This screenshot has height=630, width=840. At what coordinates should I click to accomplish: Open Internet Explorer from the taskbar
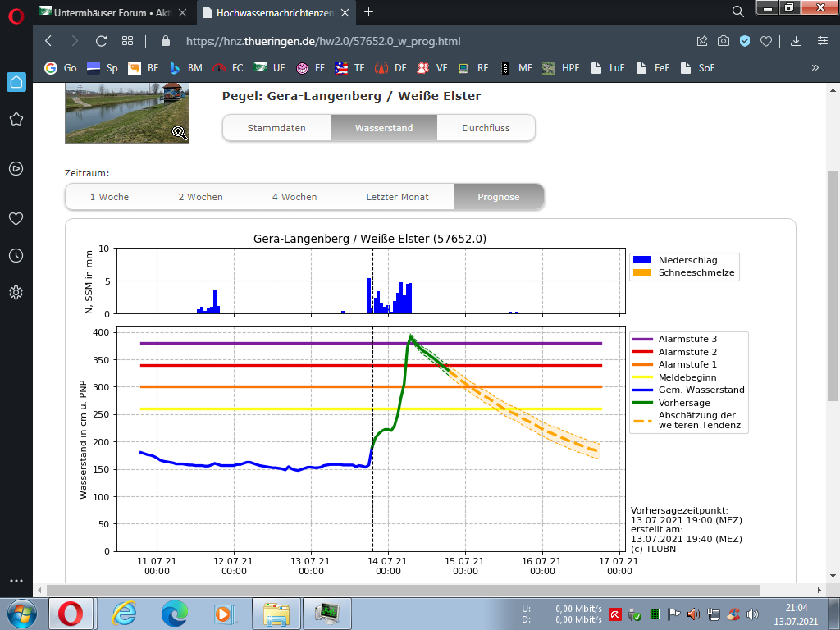pyautogui.click(x=124, y=613)
